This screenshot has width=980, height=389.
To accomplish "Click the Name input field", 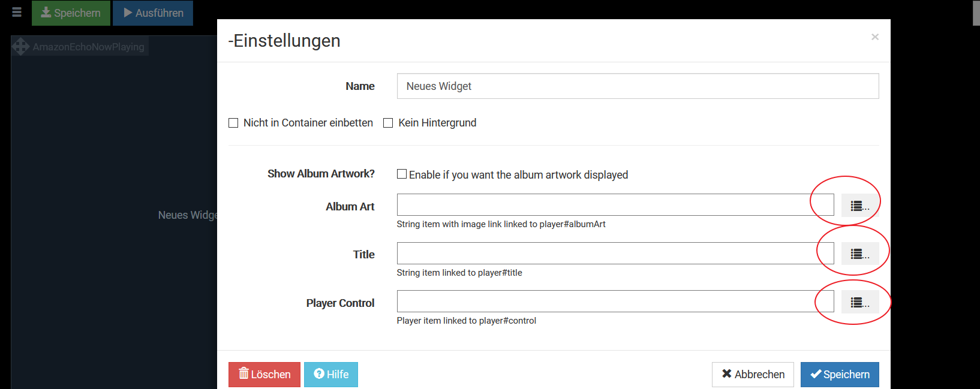I will (638, 86).
